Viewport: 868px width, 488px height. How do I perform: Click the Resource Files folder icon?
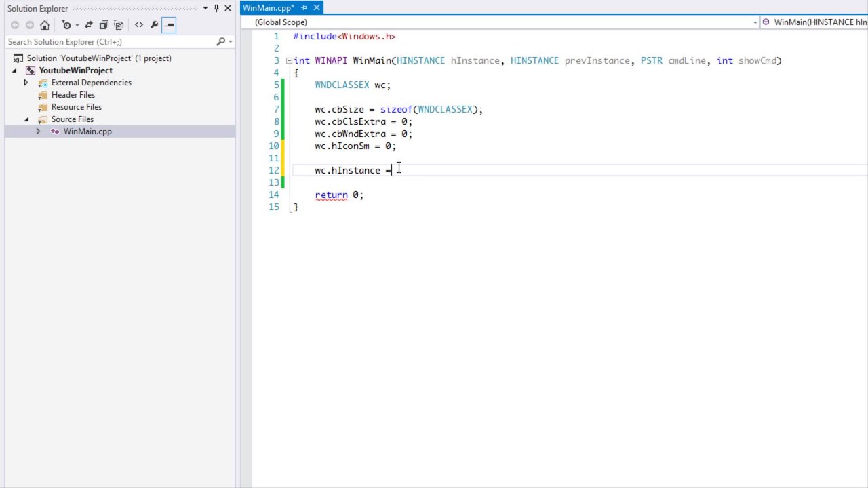pyautogui.click(x=43, y=107)
